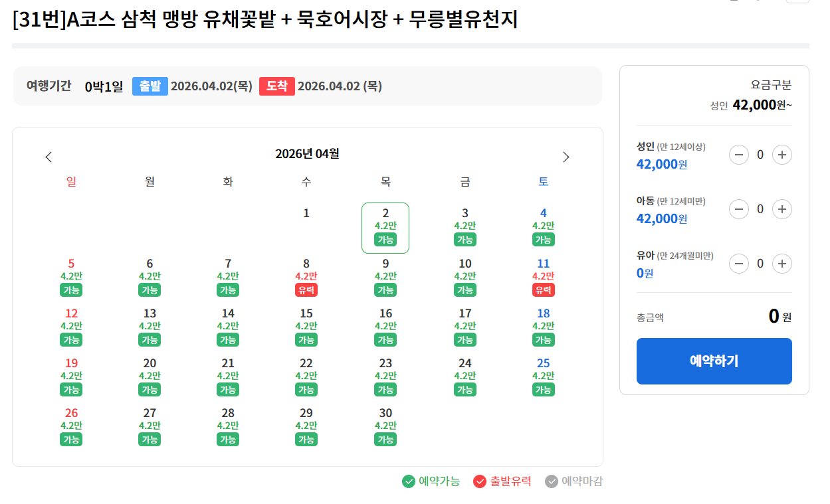Click the blue 출발 departure badge

pyautogui.click(x=150, y=86)
